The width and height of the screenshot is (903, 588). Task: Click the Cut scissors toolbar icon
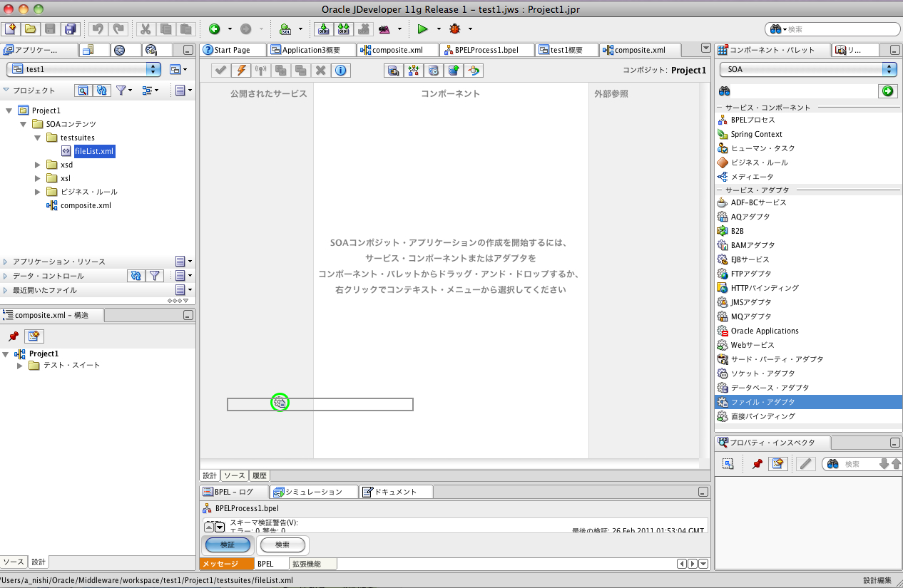146,29
